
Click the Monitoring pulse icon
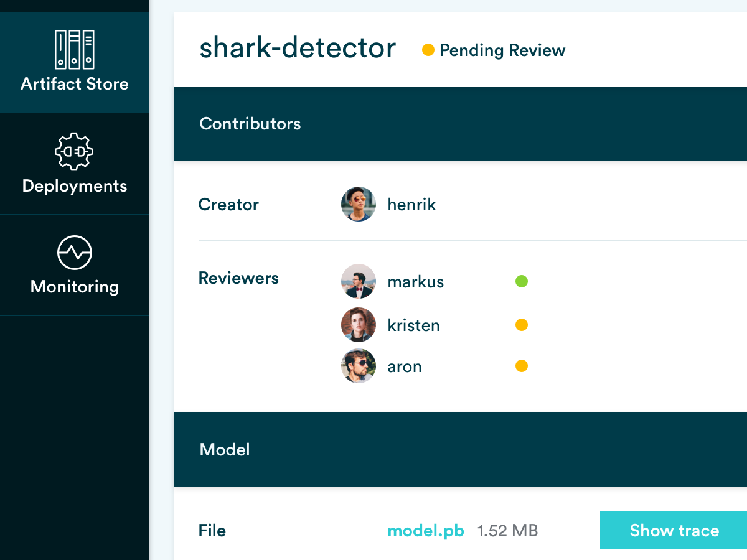coord(75,252)
